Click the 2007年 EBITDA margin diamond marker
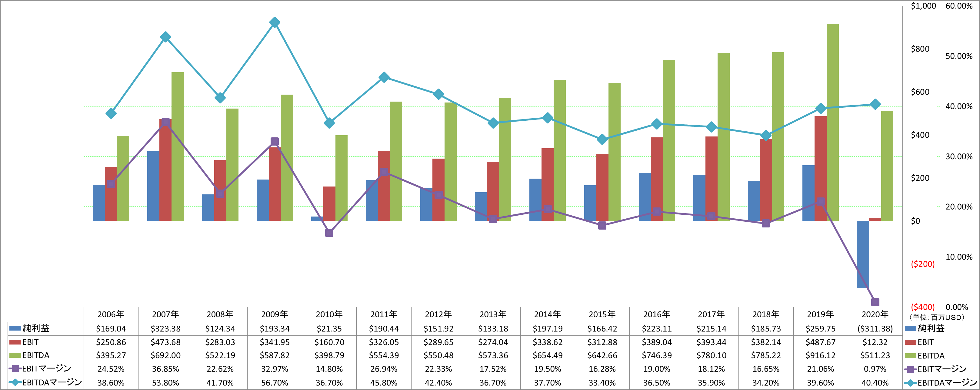 pos(165,37)
